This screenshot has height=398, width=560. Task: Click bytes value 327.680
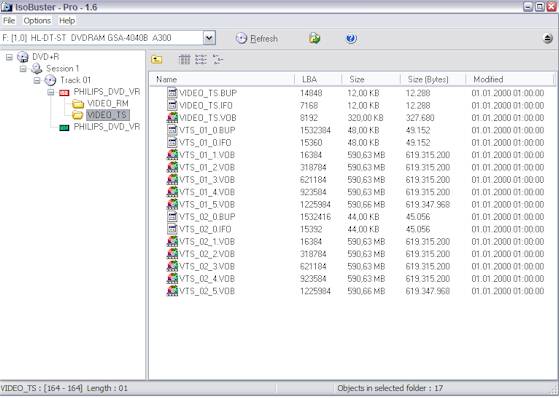[420, 118]
